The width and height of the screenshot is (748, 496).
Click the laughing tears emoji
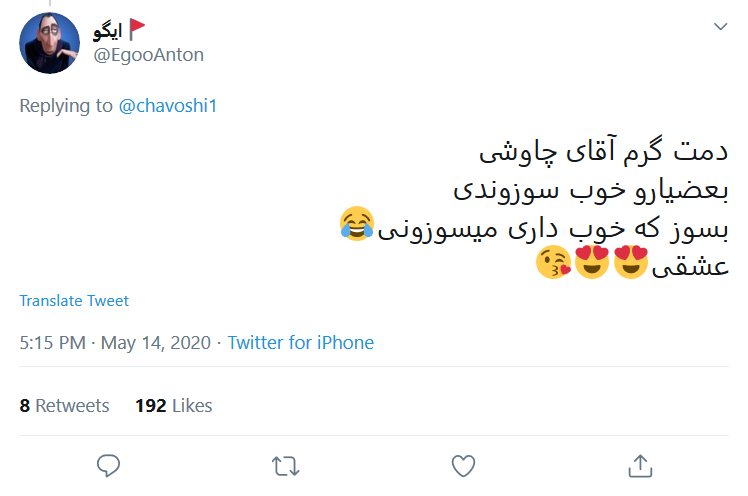[x=358, y=224]
